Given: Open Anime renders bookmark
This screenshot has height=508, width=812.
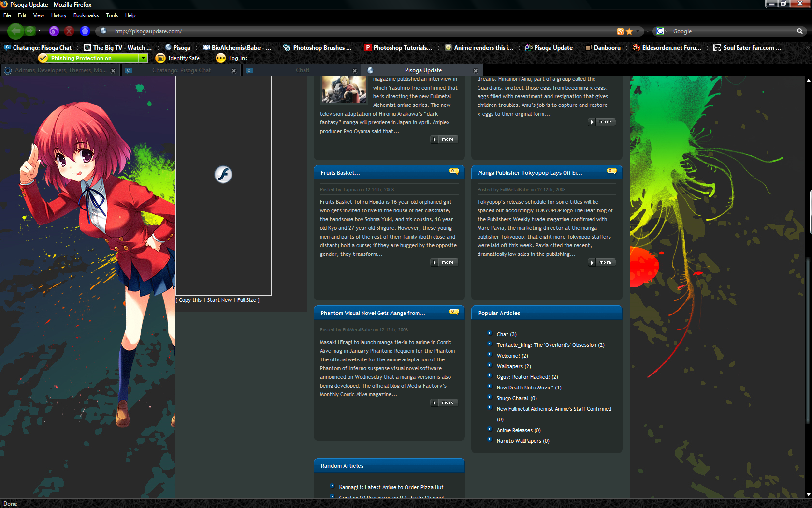Looking at the screenshot, I should [479, 48].
